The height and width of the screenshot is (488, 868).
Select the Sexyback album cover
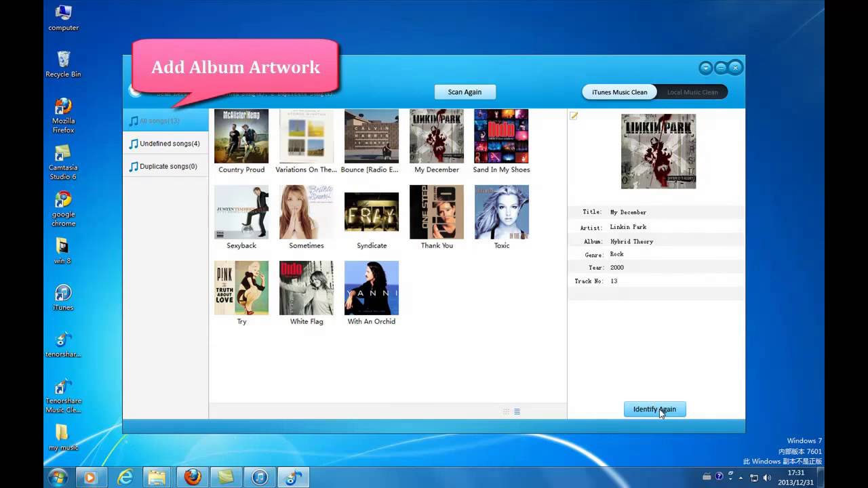(241, 212)
